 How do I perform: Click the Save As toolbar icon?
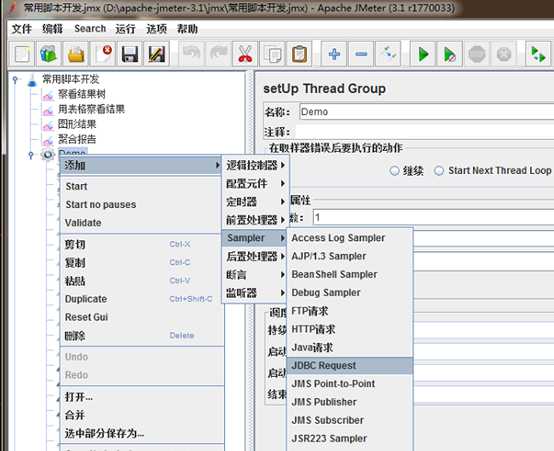[157, 54]
